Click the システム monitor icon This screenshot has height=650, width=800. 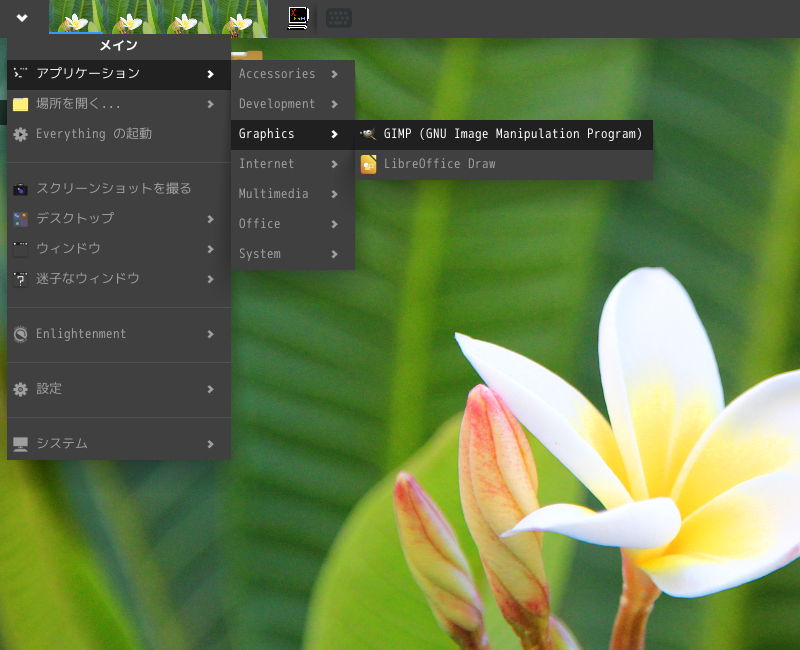20,444
